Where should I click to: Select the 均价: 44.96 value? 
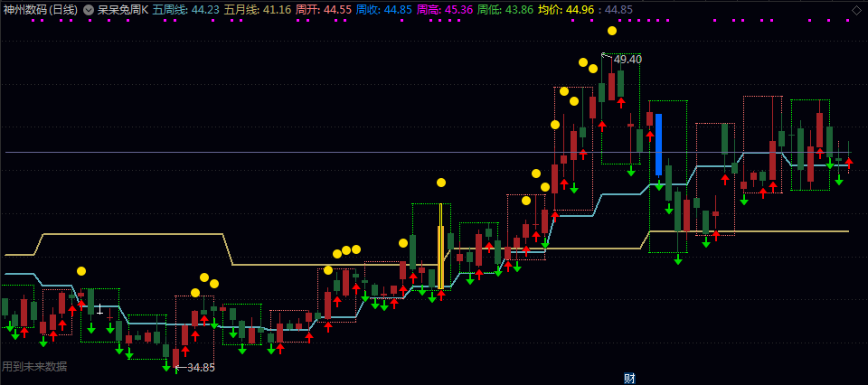pyautogui.click(x=564, y=9)
